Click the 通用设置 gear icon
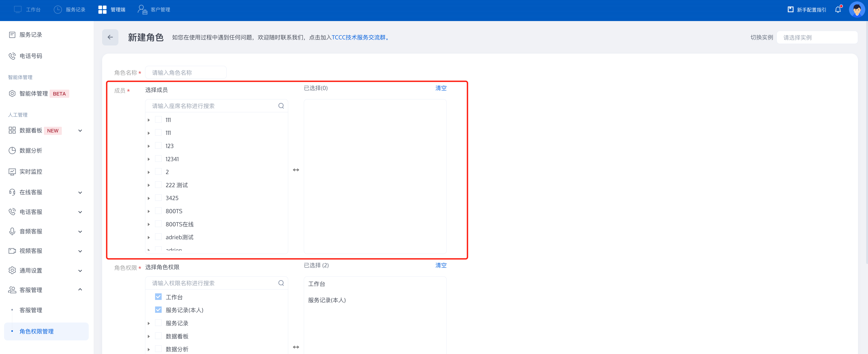 pyautogui.click(x=12, y=270)
